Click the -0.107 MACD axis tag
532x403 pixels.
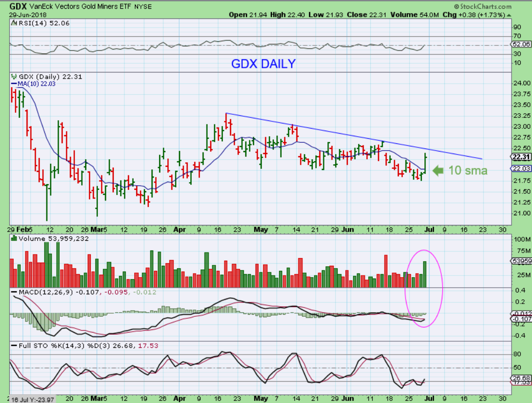(521, 319)
